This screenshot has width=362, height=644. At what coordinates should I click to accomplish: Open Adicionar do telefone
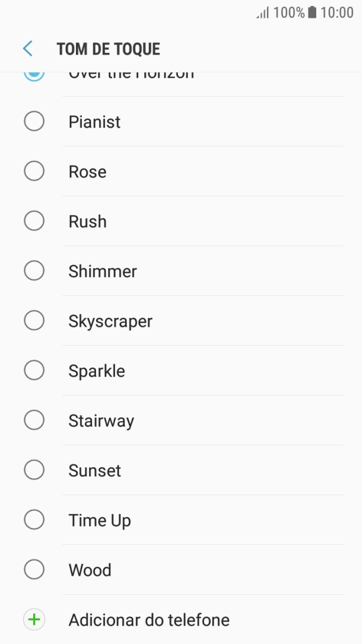click(x=149, y=620)
